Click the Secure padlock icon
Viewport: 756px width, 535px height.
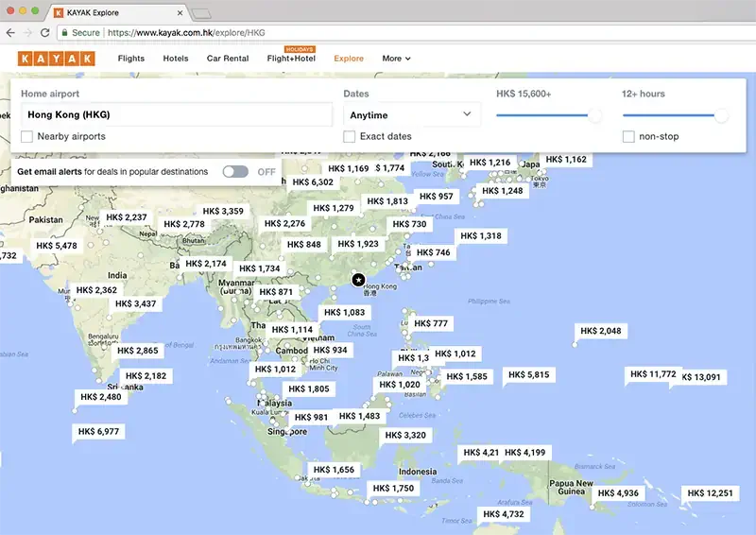[64, 33]
